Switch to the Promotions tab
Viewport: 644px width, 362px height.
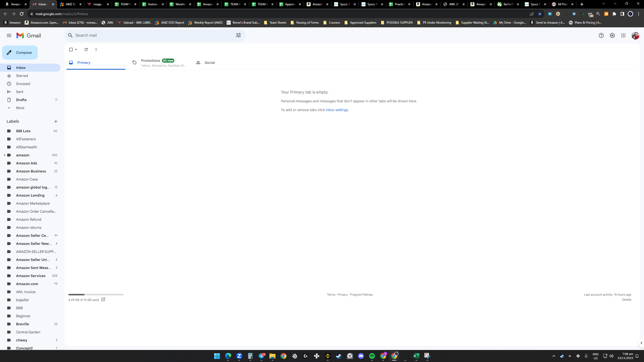(159, 63)
